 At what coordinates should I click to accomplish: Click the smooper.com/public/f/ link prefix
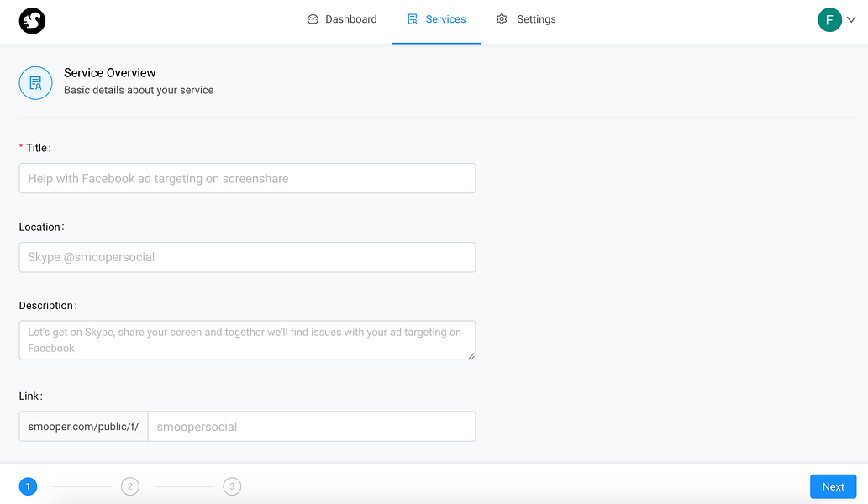click(x=83, y=427)
